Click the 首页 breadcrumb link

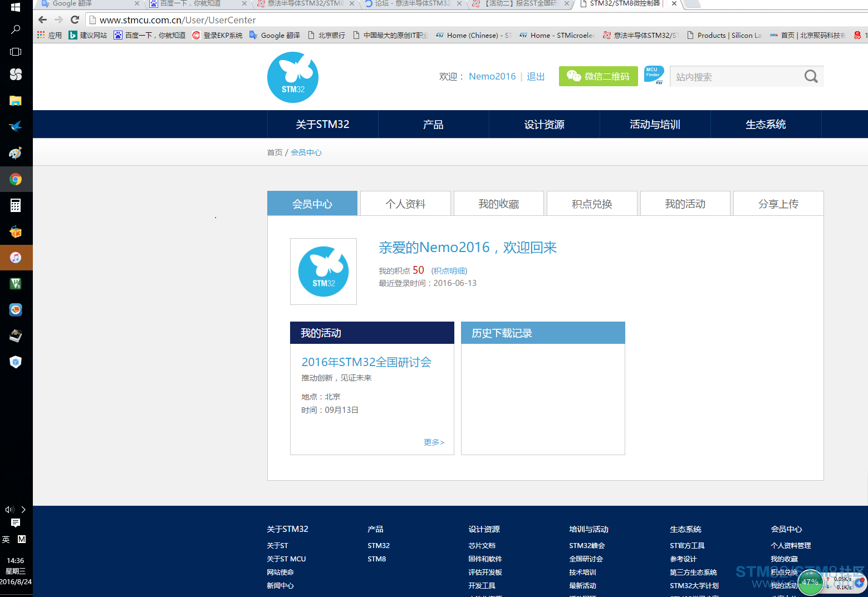click(x=274, y=152)
